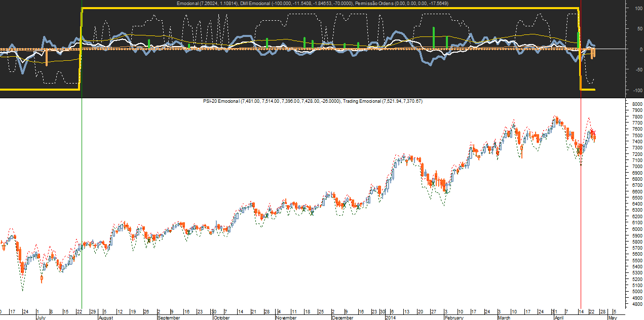Viewport: 644px width, 320px height.
Task: Select the October label on the date axis
Action: pyautogui.click(x=221, y=317)
